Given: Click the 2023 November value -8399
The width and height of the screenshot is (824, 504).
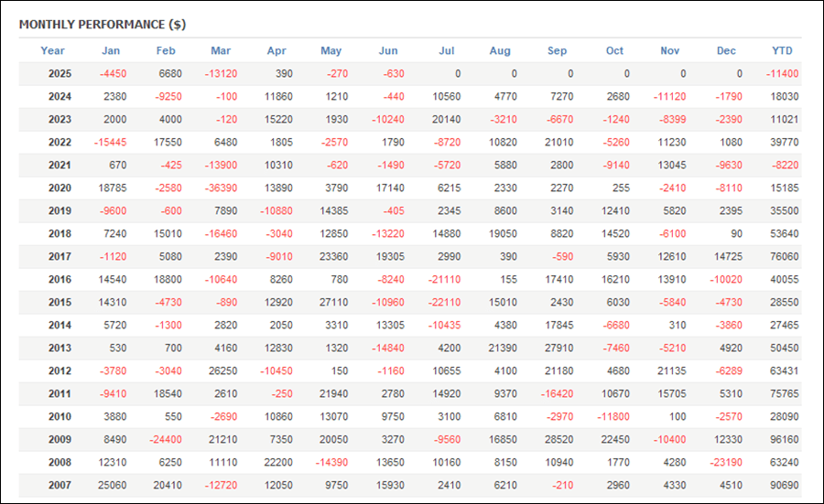Looking at the screenshot, I should coord(673,119).
